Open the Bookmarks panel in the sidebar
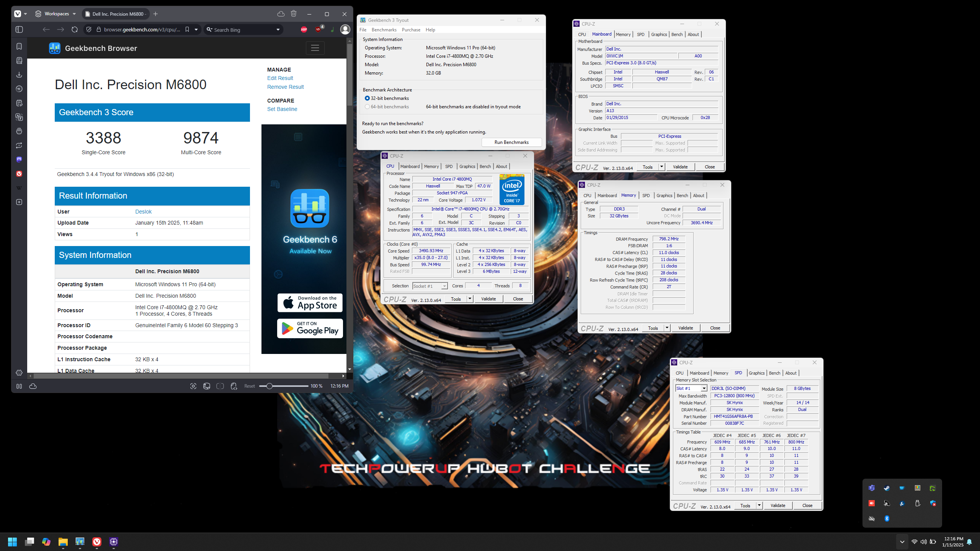The height and width of the screenshot is (551, 980). [19, 46]
